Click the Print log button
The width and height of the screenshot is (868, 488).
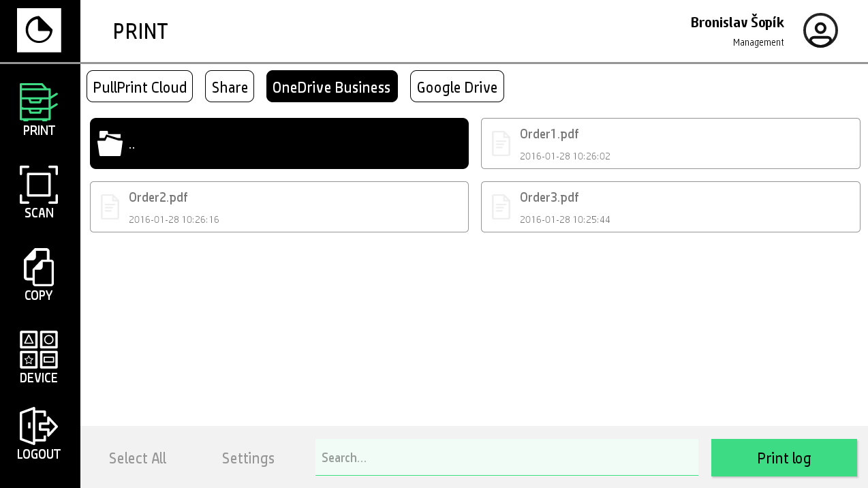coord(784,458)
